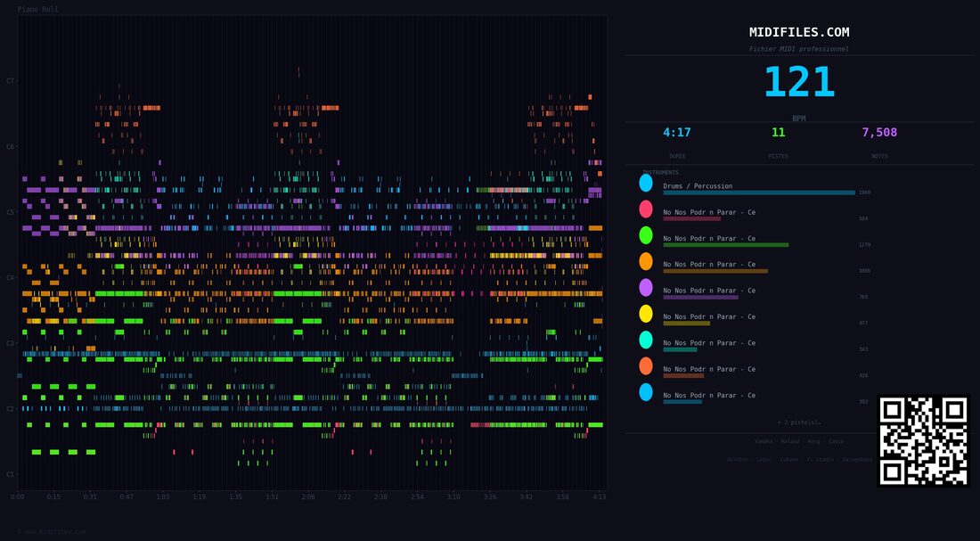Screen dimensions: 980x541
Task: Select the track name above the yellow bar
Action: click(x=709, y=316)
